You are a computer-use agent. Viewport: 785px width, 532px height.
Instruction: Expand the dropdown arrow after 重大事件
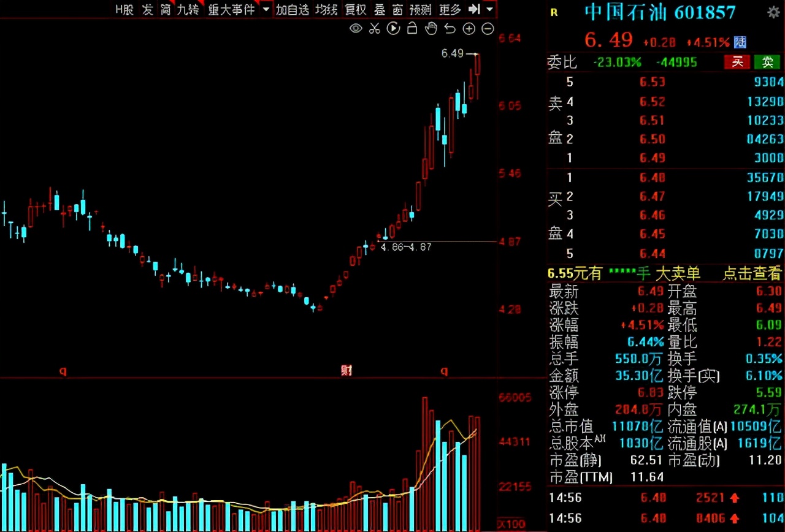[265, 9]
